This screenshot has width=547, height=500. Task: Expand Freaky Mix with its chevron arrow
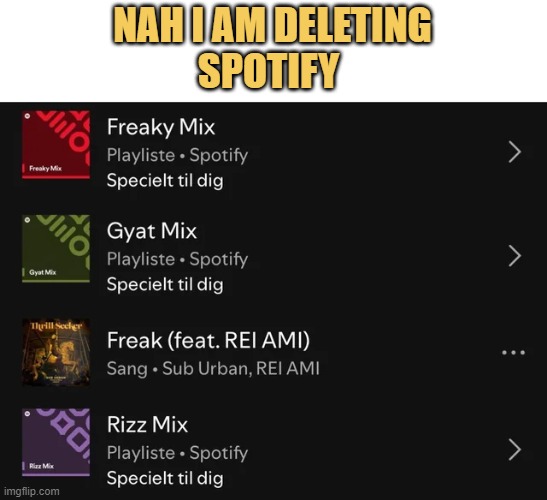(515, 152)
